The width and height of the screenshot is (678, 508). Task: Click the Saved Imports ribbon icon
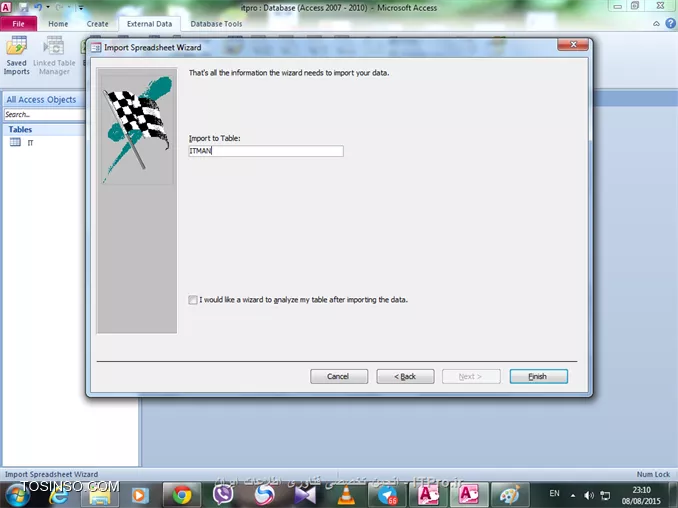(16, 56)
